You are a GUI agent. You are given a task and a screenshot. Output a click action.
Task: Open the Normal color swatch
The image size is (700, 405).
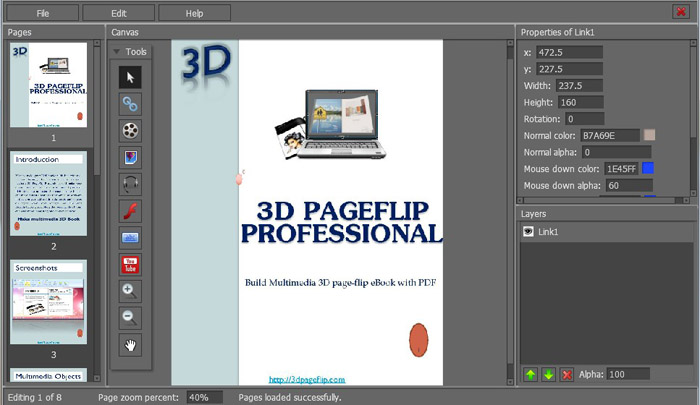[x=650, y=135]
